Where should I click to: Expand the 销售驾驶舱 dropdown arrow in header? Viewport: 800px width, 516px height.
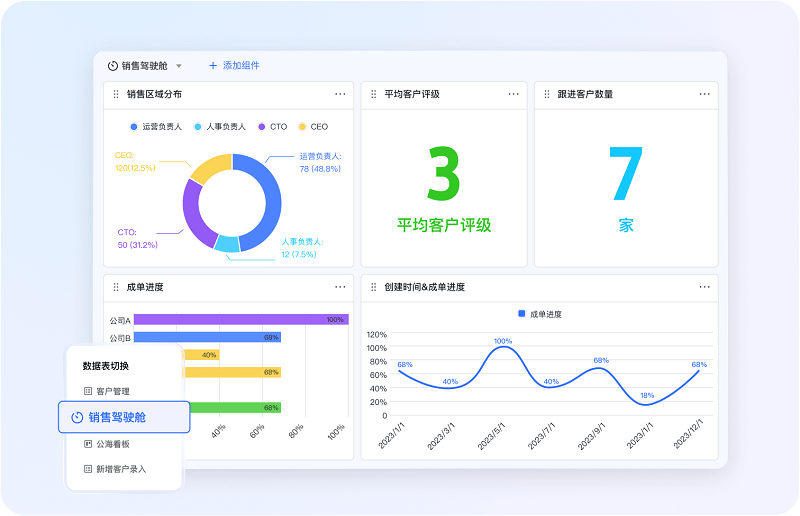(x=179, y=66)
